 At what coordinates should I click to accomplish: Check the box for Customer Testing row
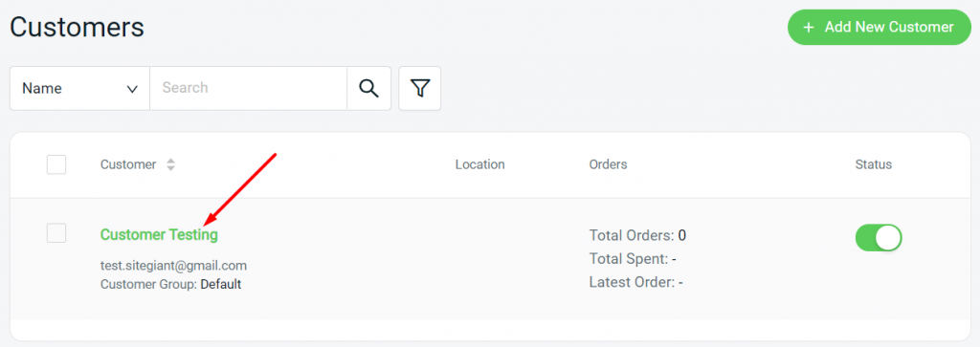[x=56, y=233]
